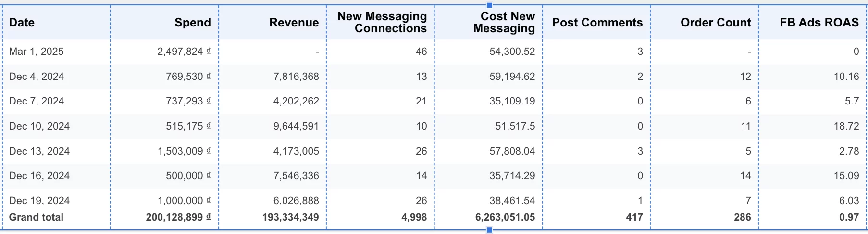Click the Grand total row label

[36, 217]
